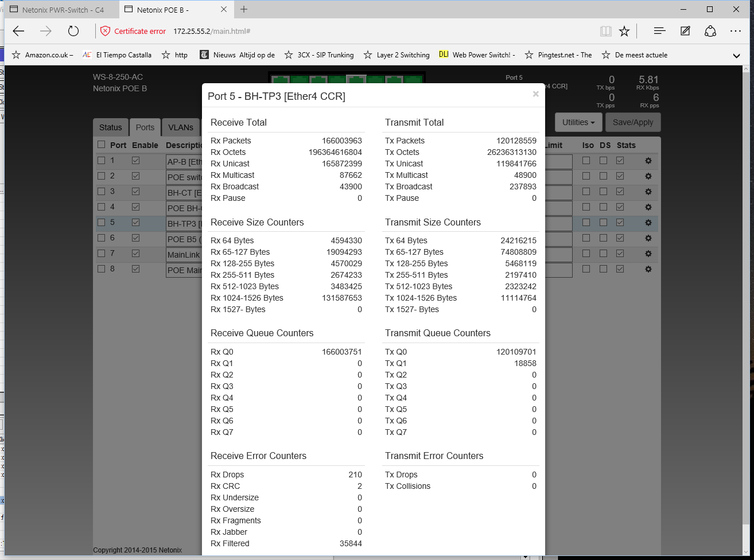The width and height of the screenshot is (754, 560).
Task: Click the Tx Octets value 26236313130
Action: click(512, 152)
